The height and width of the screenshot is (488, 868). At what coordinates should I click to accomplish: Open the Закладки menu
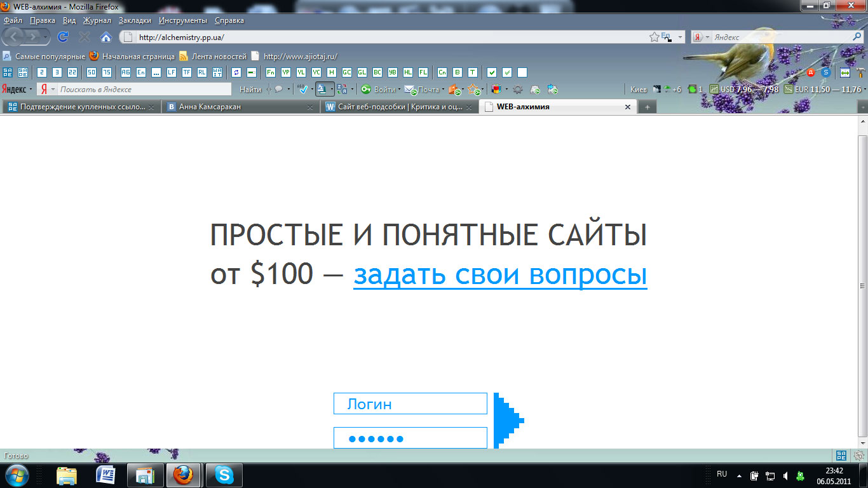(x=135, y=20)
